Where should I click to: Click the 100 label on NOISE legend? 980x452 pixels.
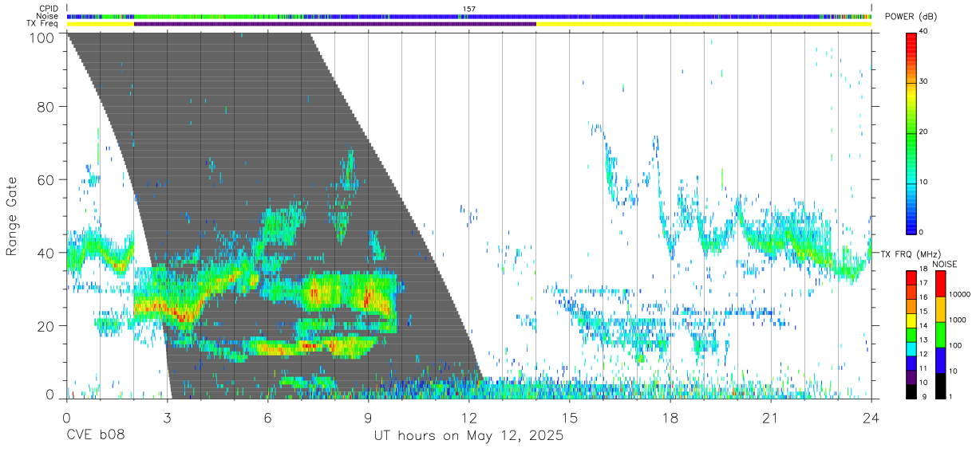tap(955, 346)
